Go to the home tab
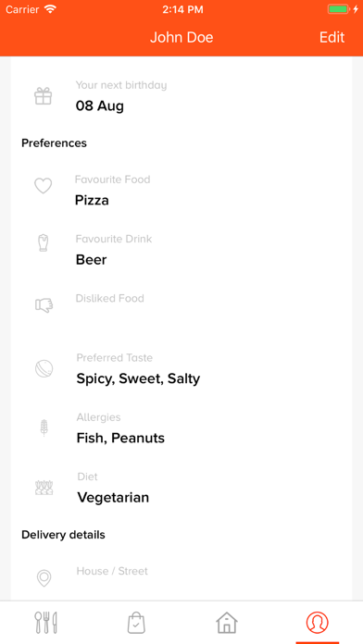Screen dimensions: 363x644 [227, 623]
